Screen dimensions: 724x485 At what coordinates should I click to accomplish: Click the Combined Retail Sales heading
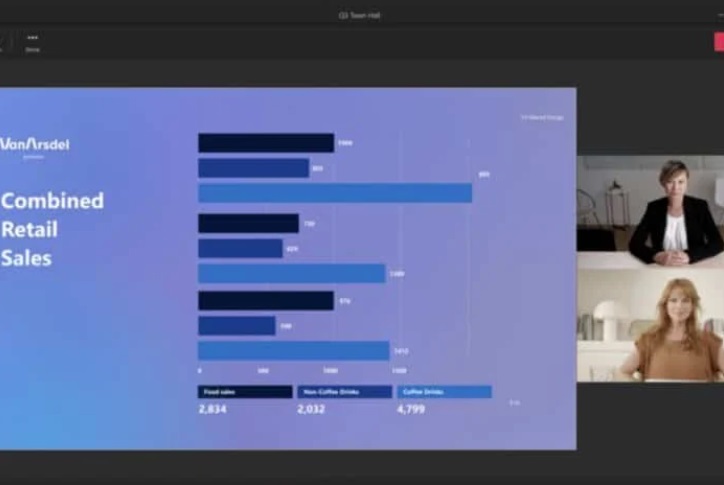[52, 229]
